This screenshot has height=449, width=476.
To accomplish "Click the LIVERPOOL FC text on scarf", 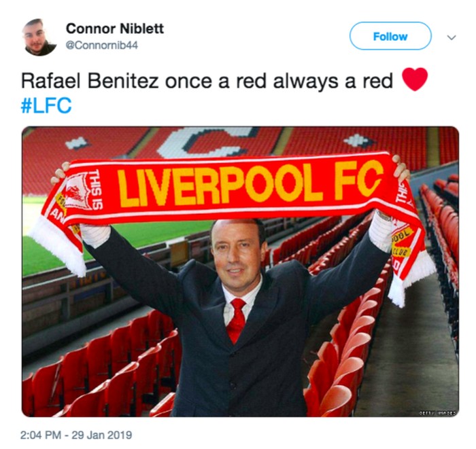I will point(250,183).
